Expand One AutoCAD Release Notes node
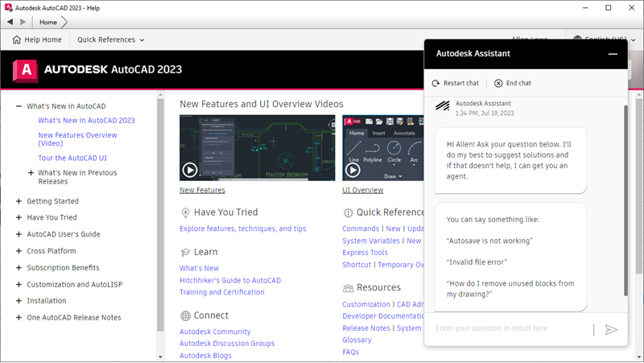This screenshot has width=644, height=363. (19, 318)
